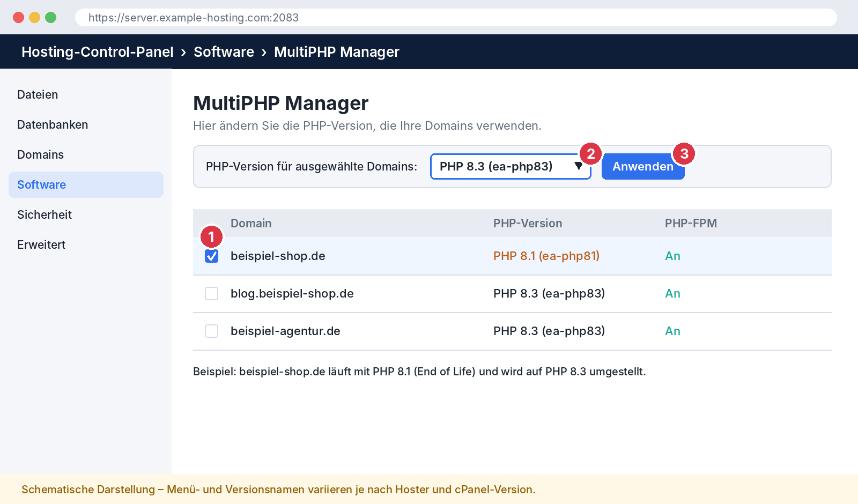Click the MultiPHP Manager page heading
Viewport: 858px width, 504px height.
[280, 103]
